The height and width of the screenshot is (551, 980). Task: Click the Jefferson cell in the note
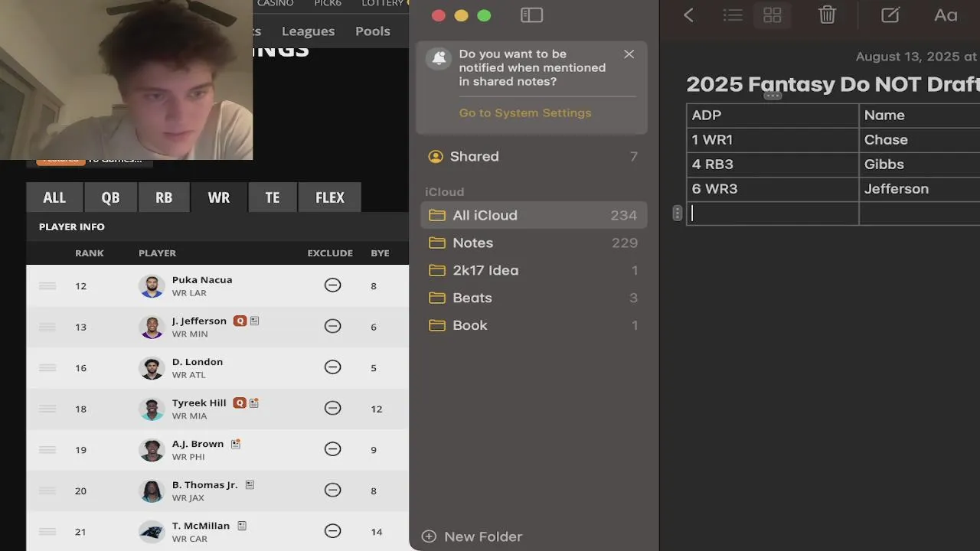tap(920, 189)
